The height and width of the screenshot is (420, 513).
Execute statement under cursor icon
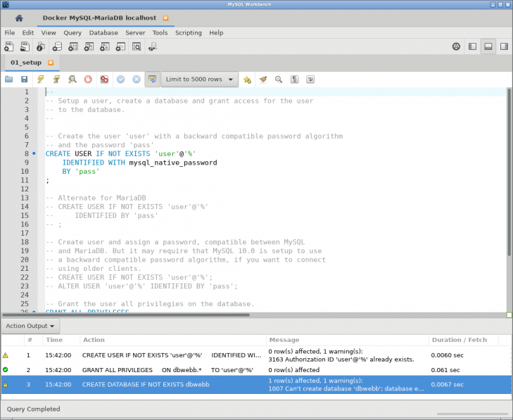point(56,79)
